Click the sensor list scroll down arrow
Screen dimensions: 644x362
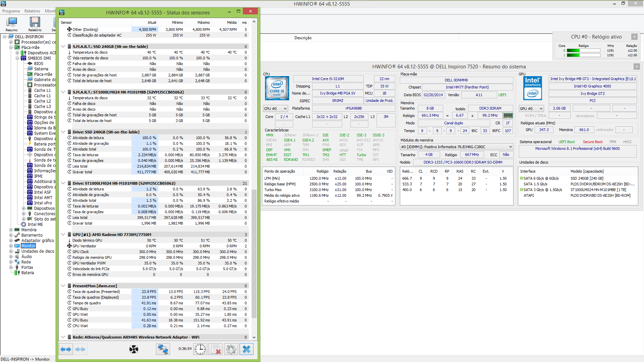pos(254,337)
